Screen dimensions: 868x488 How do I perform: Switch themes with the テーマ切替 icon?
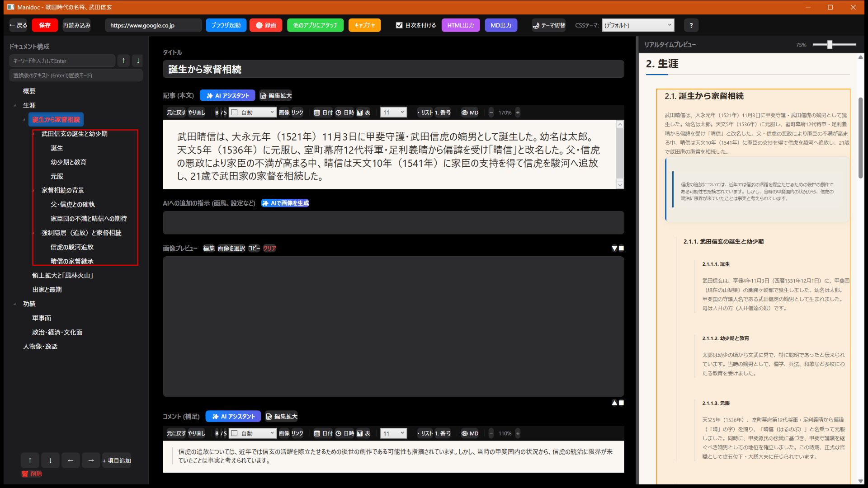(x=549, y=25)
